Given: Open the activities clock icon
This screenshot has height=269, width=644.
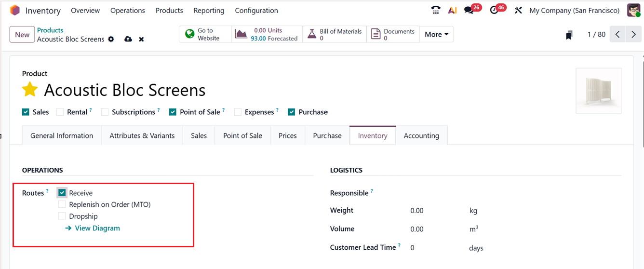Looking at the screenshot, I should (x=494, y=10).
